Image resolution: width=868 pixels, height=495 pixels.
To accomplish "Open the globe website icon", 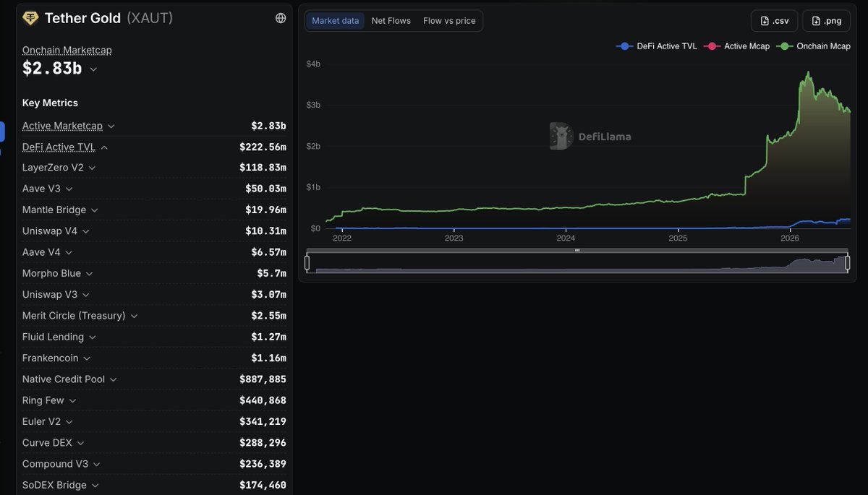I will [x=281, y=18].
